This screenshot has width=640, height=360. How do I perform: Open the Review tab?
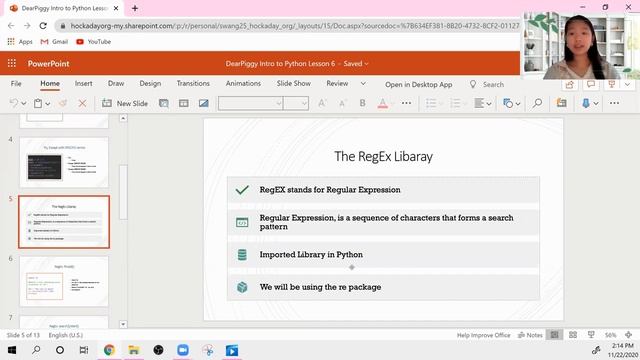(x=337, y=83)
